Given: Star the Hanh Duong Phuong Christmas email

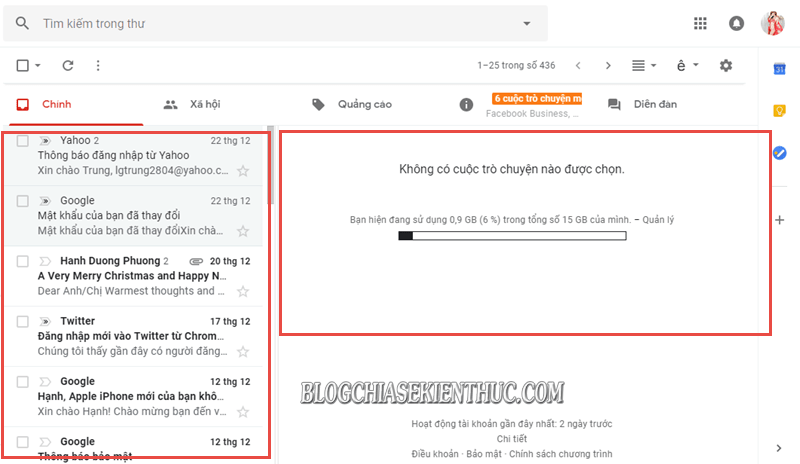Looking at the screenshot, I should tap(243, 291).
